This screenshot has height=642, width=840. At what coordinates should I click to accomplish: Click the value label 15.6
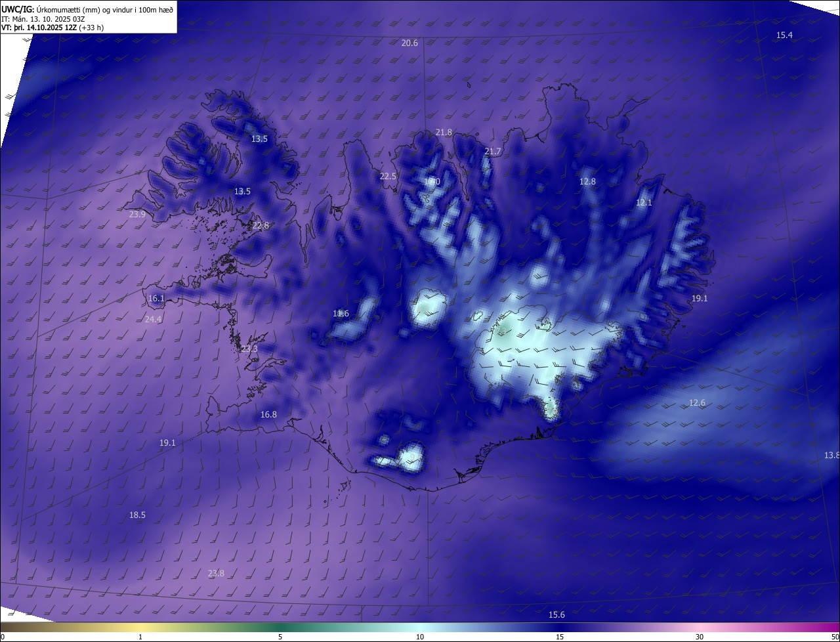556,614
